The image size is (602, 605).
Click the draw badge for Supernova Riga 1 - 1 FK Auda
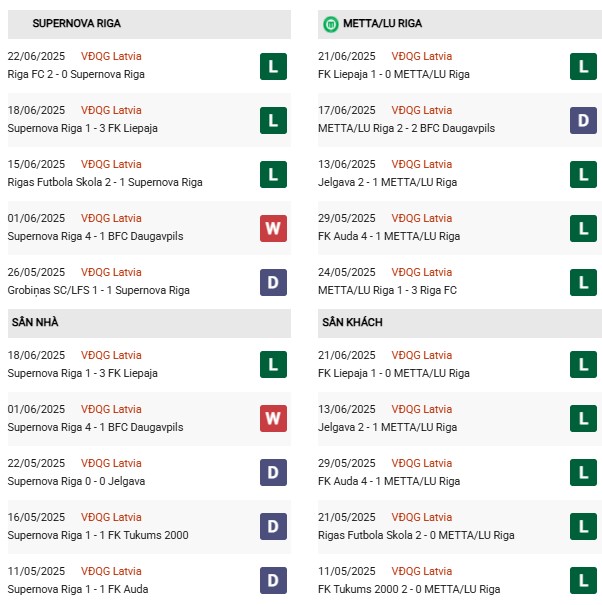tap(273, 581)
